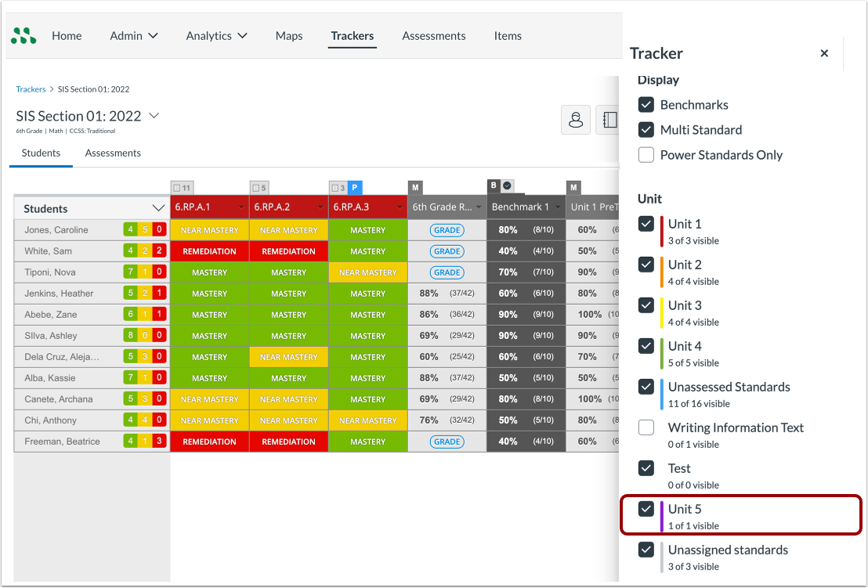The width and height of the screenshot is (868, 588).
Task: Switch to the Students tab
Action: tap(41, 153)
